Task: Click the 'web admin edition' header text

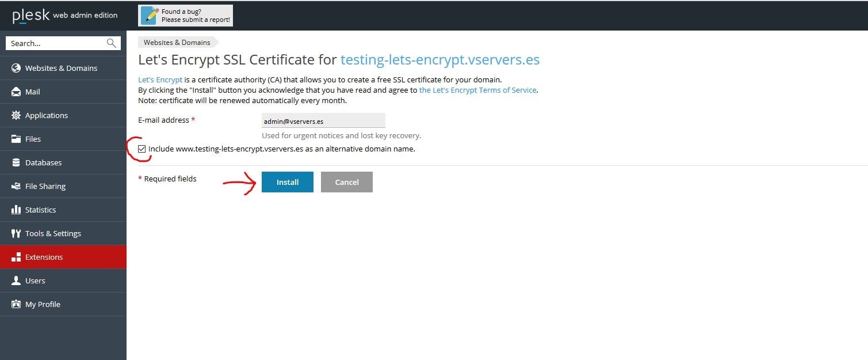Action: coord(85,16)
